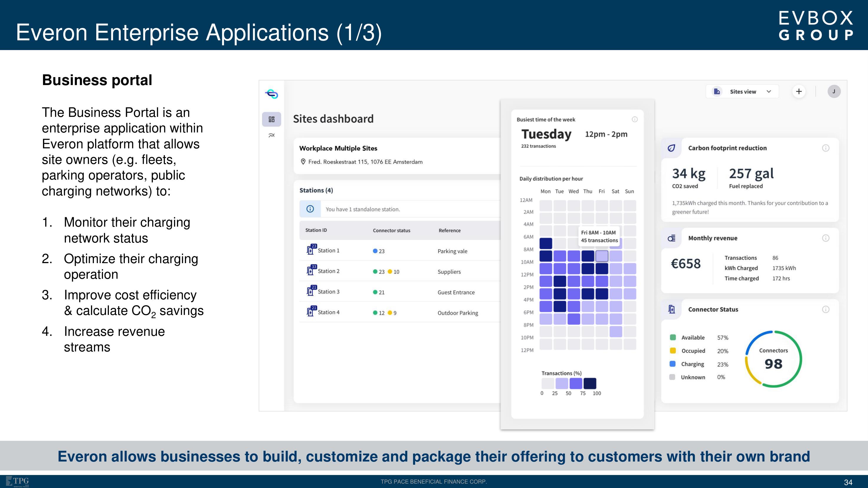Click the leaf icon on Carbon footprint card
This screenshot has height=488, width=868.
click(671, 148)
